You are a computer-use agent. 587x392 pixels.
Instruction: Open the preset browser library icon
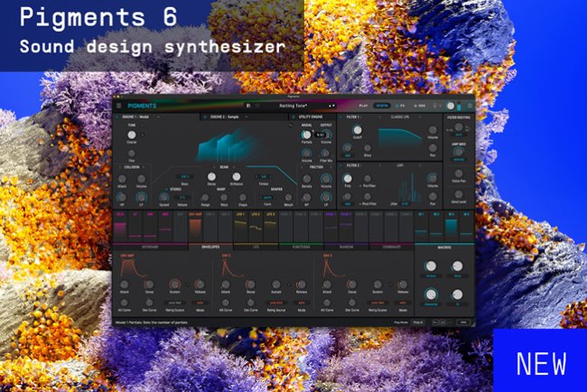point(248,106)
